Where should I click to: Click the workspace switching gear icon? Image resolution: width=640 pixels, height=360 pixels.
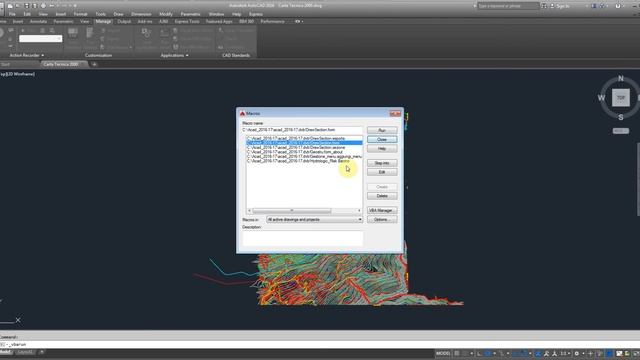point(576,353)
